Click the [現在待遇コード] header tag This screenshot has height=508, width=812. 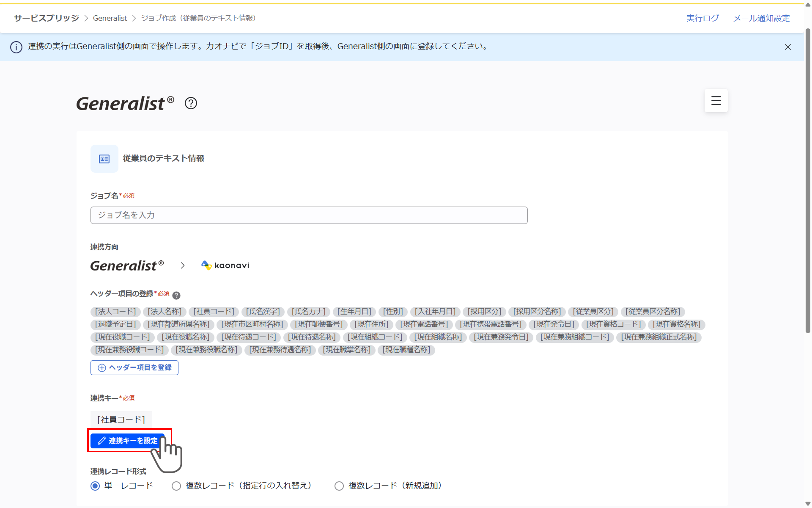coord(249,337)
